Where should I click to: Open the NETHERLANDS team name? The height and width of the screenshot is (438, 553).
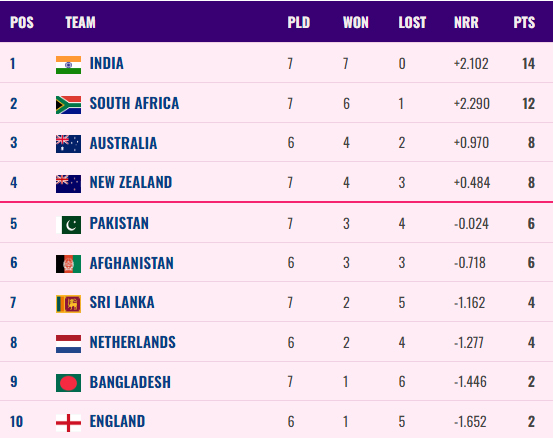coord(133,342)
